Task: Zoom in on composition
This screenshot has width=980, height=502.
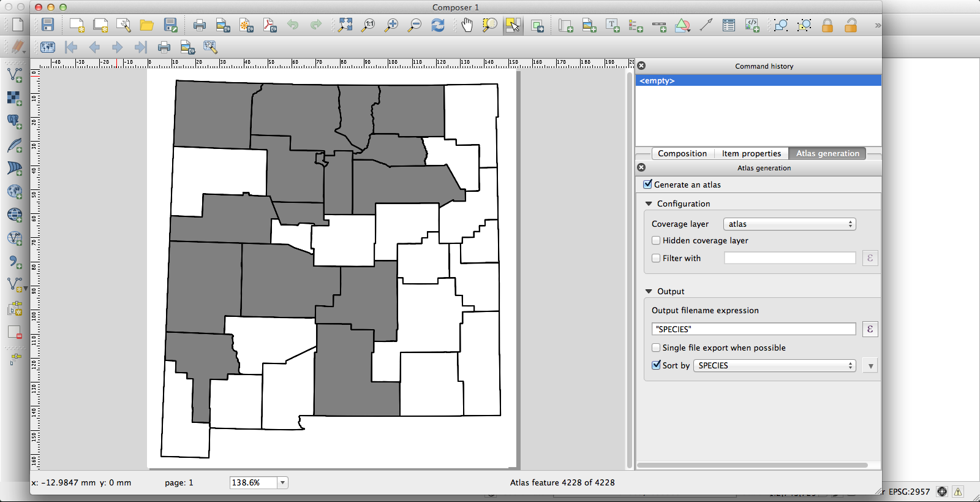Action: click(x=391, y=25)
